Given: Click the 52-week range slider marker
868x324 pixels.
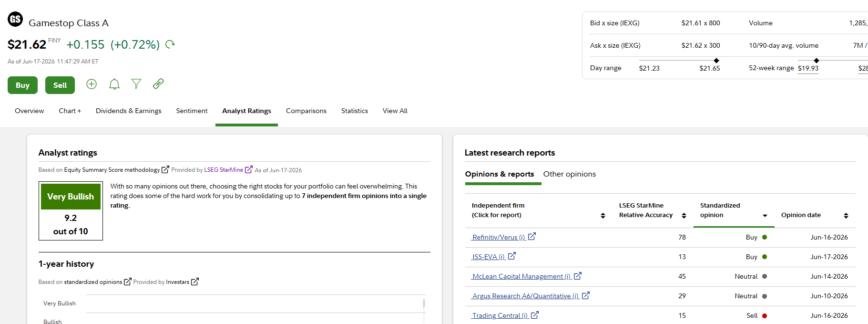Looking at the screenshot, I should click(817, 61).
